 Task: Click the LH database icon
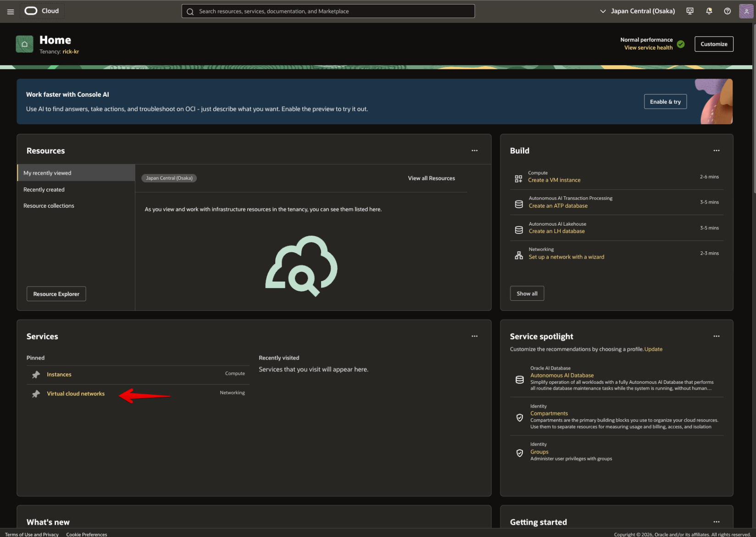[x=519, y=230]
